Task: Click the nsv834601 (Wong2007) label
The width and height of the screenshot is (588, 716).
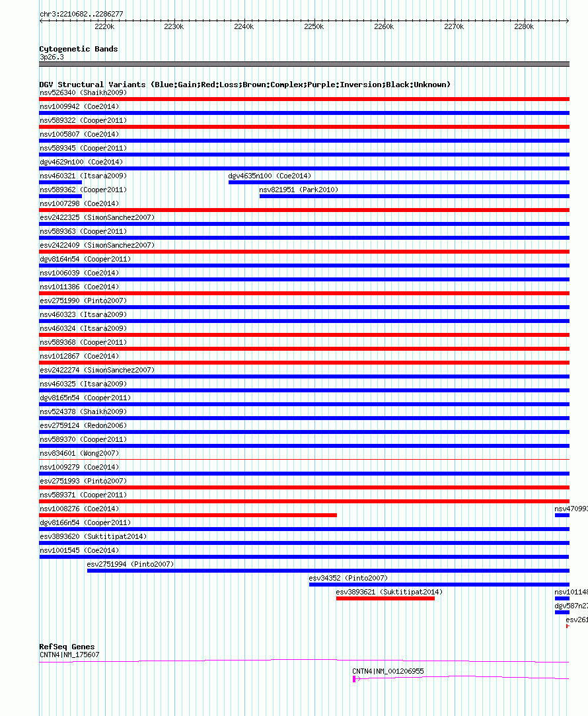Action: click(x=79, y=453)
